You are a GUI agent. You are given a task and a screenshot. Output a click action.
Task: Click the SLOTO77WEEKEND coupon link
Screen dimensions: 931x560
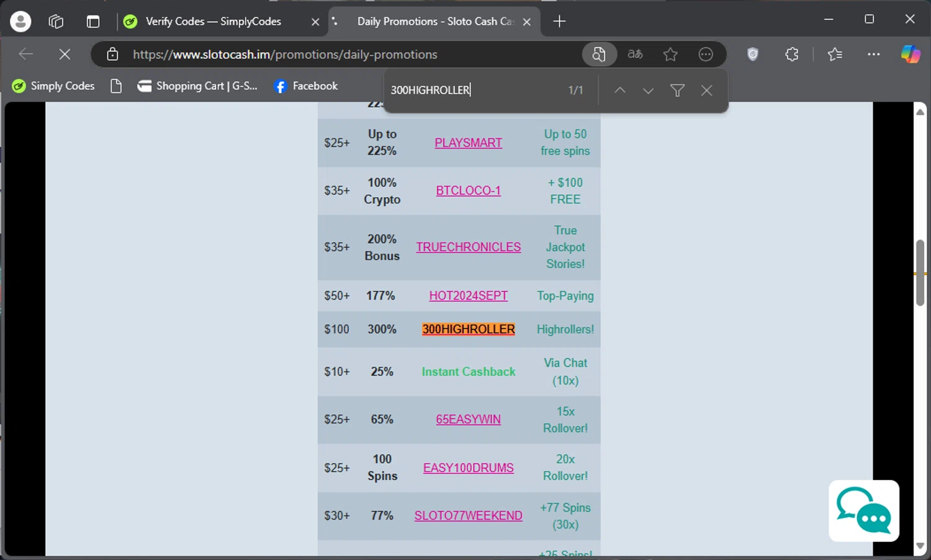point(469,516)
